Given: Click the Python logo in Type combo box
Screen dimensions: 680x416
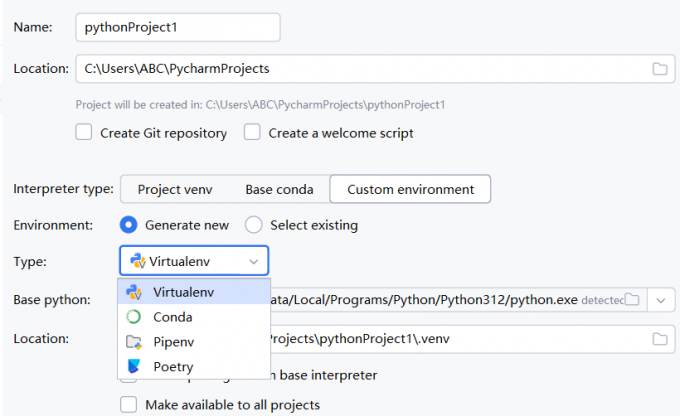Looking at the screenshot, I should [x=137, y=261].
